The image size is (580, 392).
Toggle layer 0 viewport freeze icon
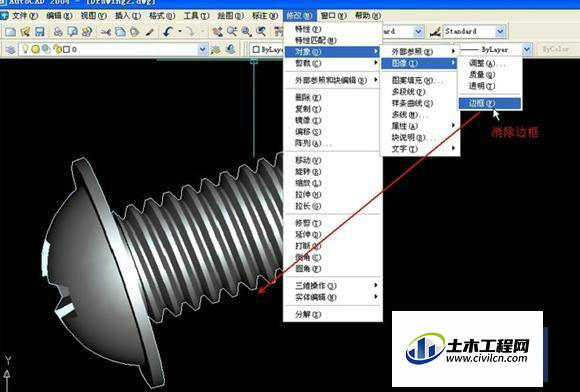pyautogui.click(x=46, y=49)
